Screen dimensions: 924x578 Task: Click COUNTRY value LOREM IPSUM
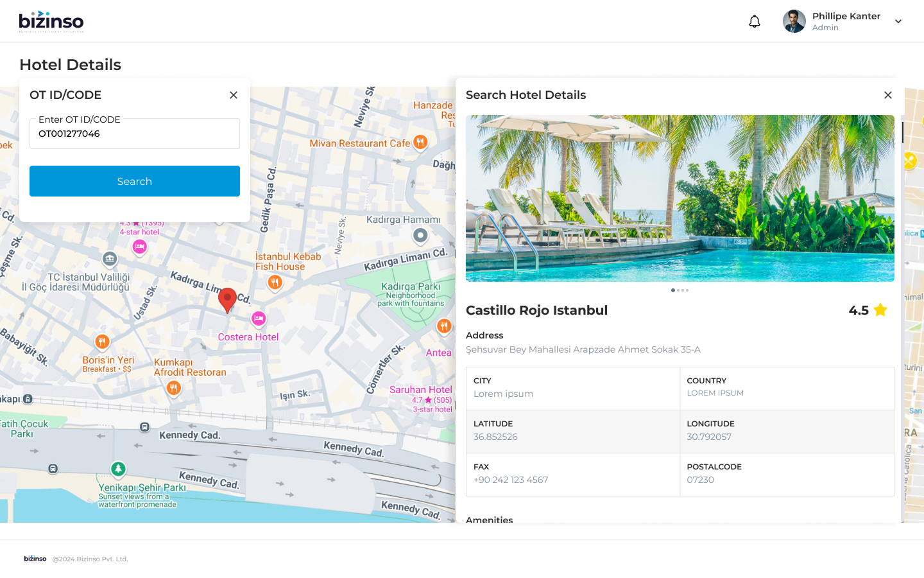(x=715, y=393)
